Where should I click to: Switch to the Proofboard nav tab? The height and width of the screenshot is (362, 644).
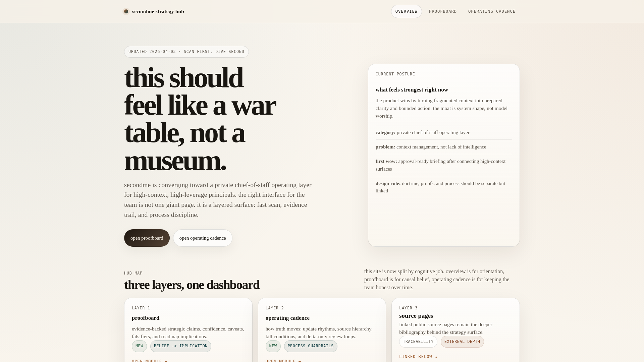pos(443,11)
